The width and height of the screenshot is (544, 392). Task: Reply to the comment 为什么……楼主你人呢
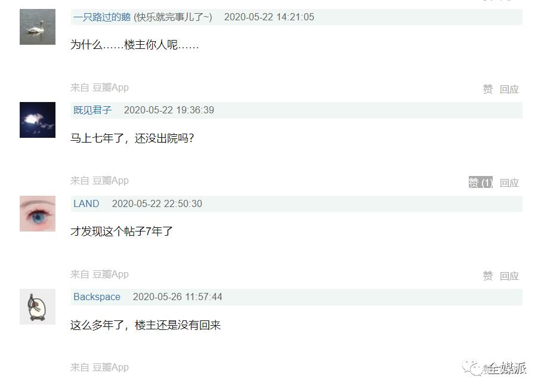[x=509, y=89]
